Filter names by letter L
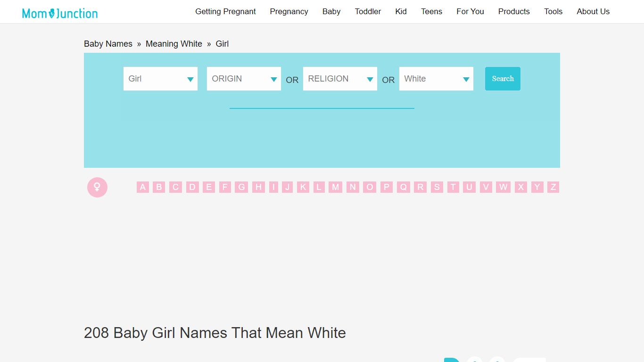The height and width of the screenshot is (362, 644). (x=319, y=187)
